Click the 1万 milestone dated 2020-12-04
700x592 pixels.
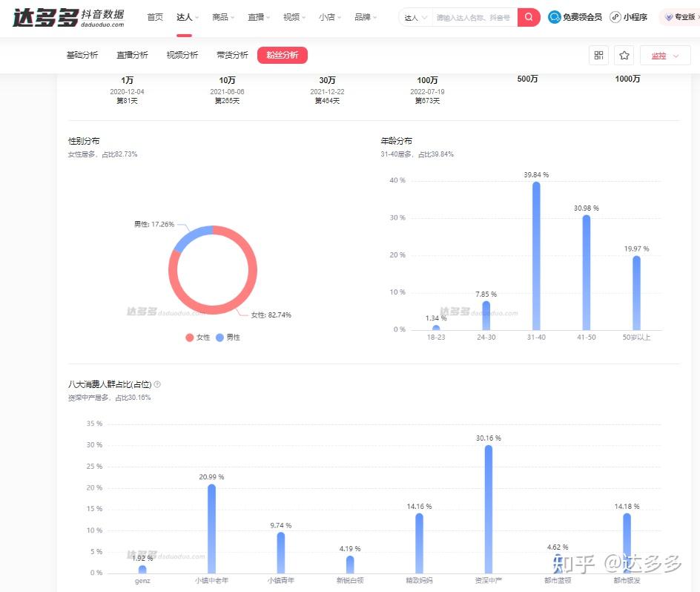pos(128,90)
